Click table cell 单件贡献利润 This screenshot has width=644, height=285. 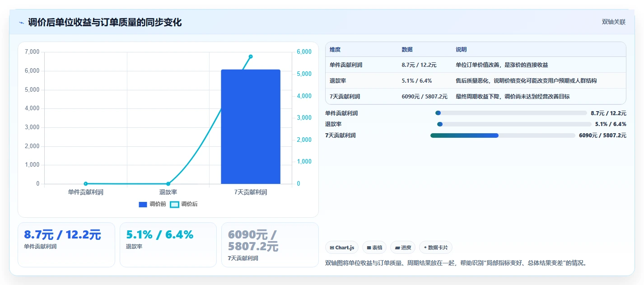[x=346, y=65]
